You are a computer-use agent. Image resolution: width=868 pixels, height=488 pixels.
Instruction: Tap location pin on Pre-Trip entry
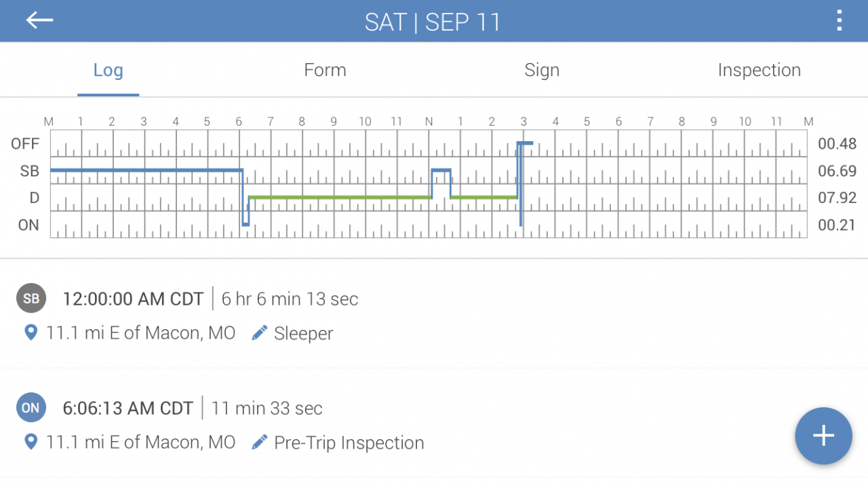tap(31, 442)
